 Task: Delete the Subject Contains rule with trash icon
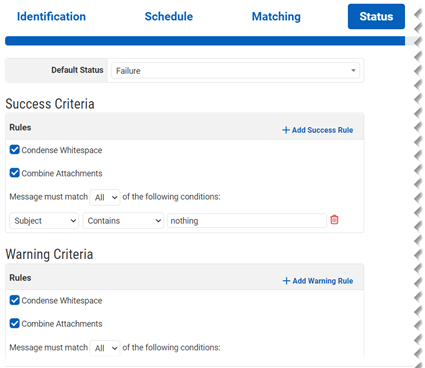point(334,220)
